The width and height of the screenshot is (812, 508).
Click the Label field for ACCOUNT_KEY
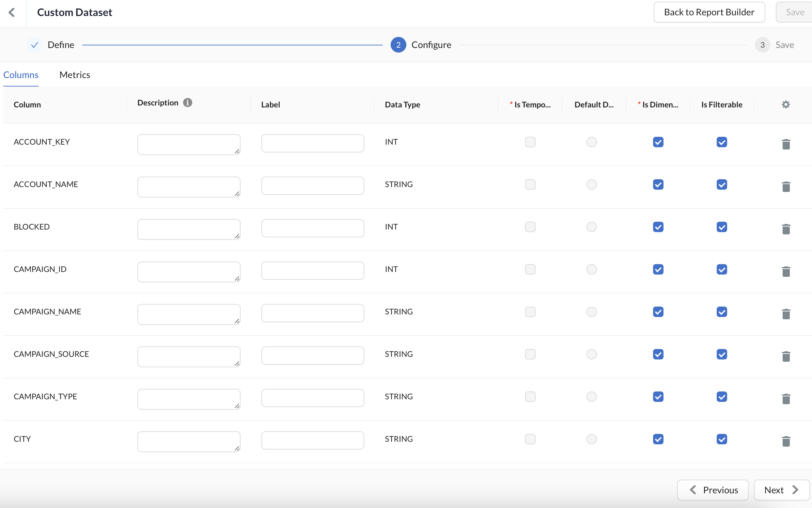pyautogui.click(x=312, y=143)
